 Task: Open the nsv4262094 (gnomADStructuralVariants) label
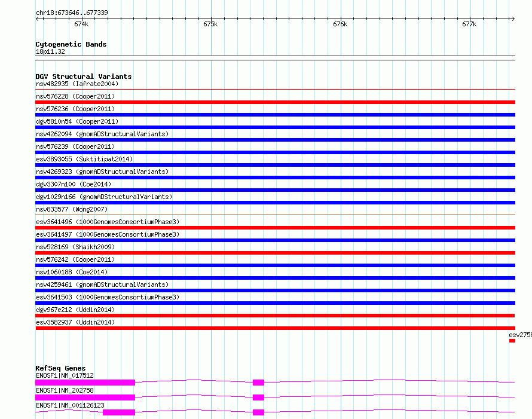102,134
